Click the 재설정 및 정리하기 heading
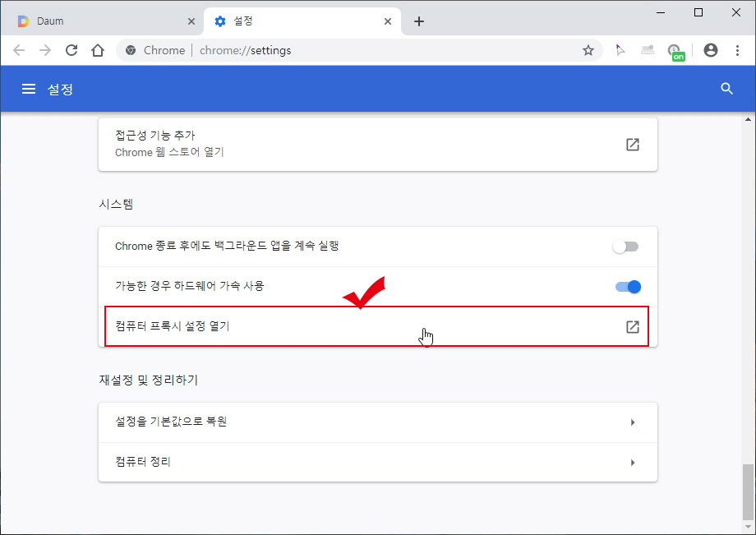This screenshot has height=535, width=756. (149, 380)
